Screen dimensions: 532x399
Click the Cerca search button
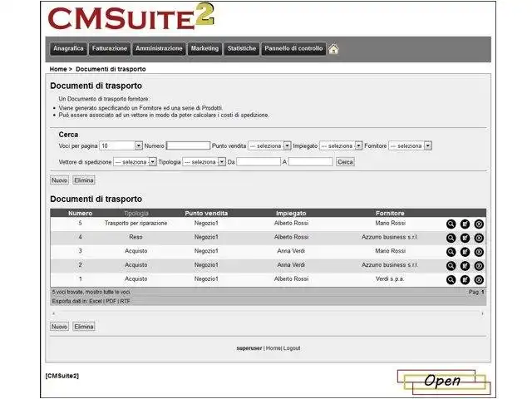345,162
